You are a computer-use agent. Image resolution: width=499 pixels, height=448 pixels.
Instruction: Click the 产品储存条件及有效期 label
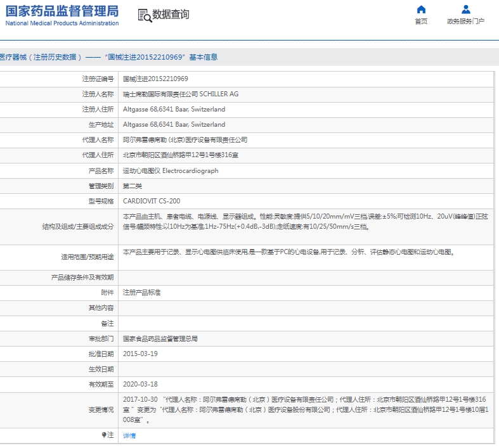(82, 278)
